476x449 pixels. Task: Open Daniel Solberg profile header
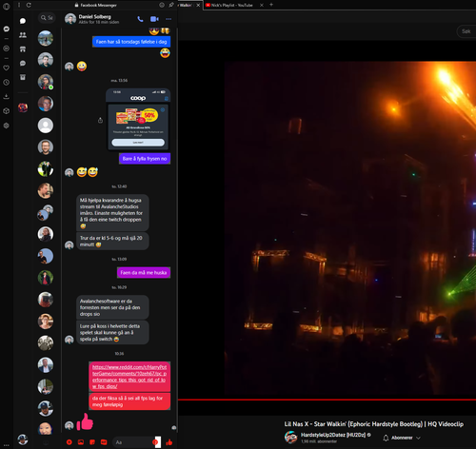point(92,19)
